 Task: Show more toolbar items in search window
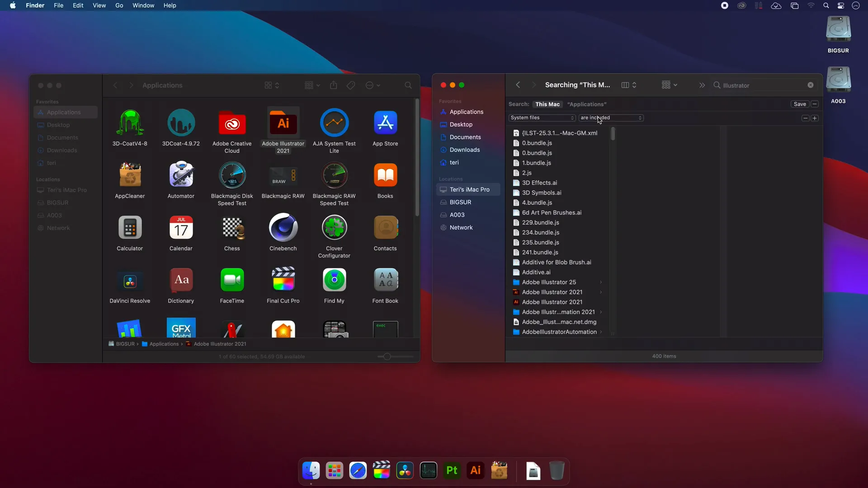tap(702, 85)
